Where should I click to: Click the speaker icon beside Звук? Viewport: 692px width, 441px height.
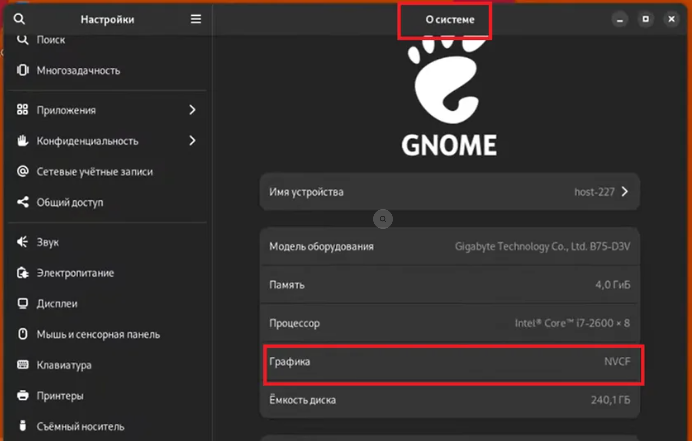coord(23,241)
